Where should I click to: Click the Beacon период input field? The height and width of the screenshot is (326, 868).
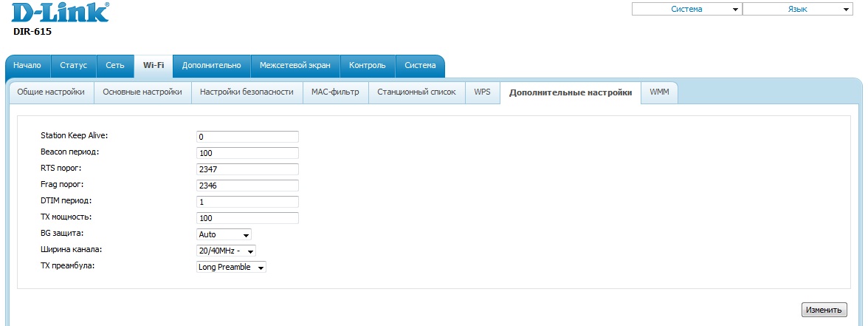pyautogui.click(x=247, y=153)
